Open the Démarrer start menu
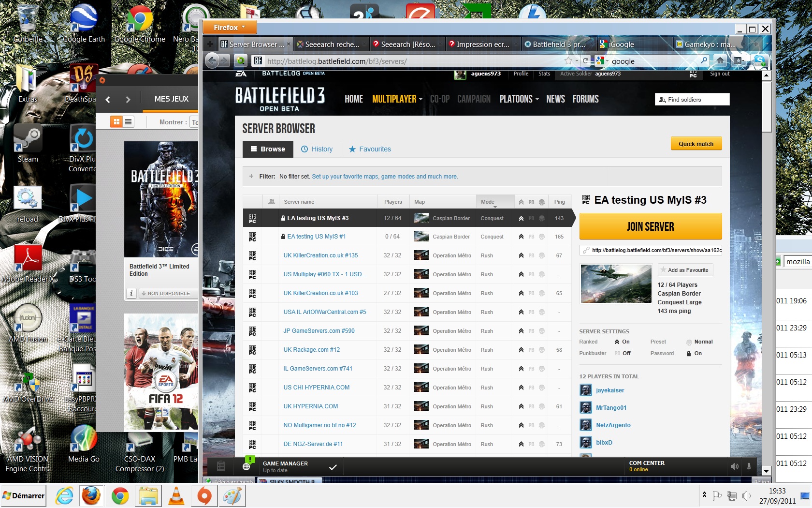812x508 pixels. pyautogui.click(x=24, y=496)
